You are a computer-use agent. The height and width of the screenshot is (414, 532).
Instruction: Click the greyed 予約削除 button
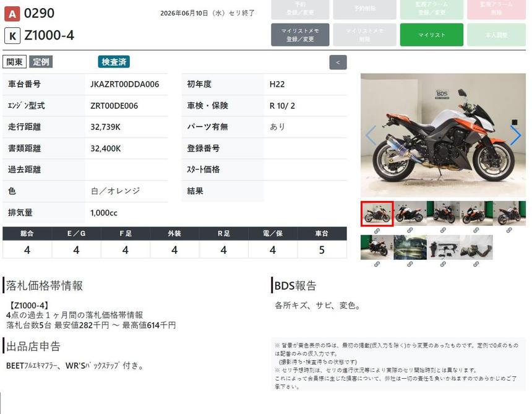[364, 9]
